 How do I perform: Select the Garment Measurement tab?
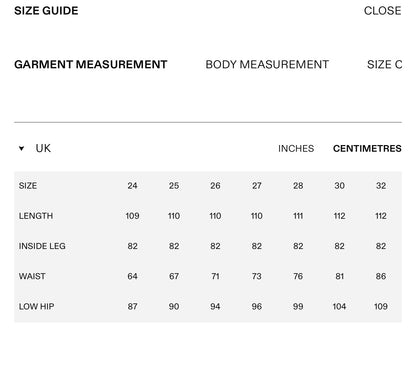coord(91,64)
